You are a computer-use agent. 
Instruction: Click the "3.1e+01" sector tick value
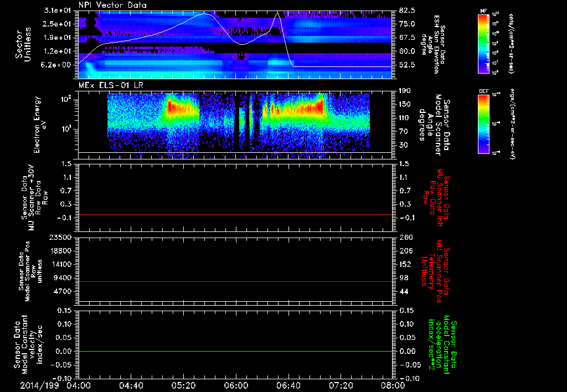coord(58,11)
